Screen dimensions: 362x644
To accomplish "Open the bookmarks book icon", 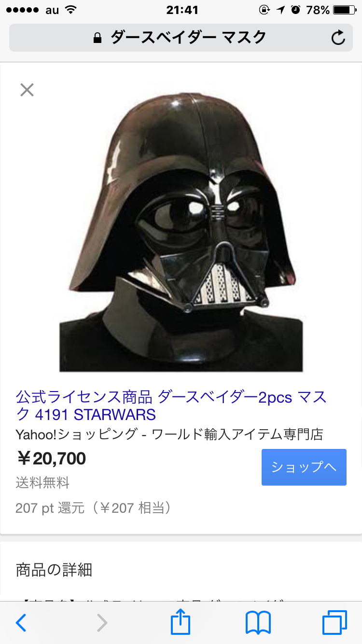I will pos(258,623).
